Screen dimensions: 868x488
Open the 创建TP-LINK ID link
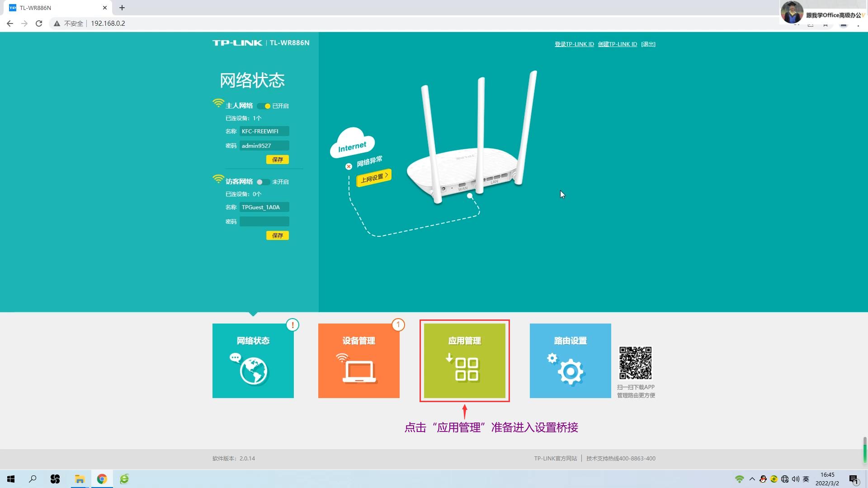617,44
